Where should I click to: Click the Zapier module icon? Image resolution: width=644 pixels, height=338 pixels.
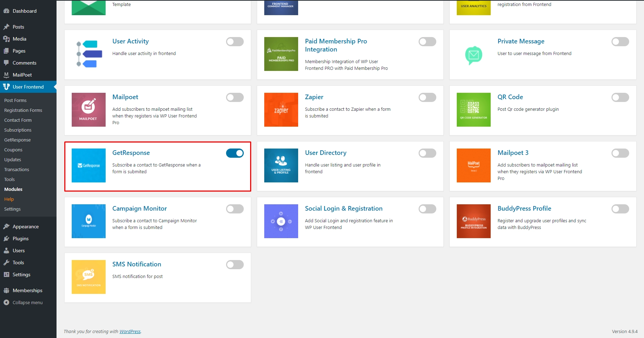281,110
